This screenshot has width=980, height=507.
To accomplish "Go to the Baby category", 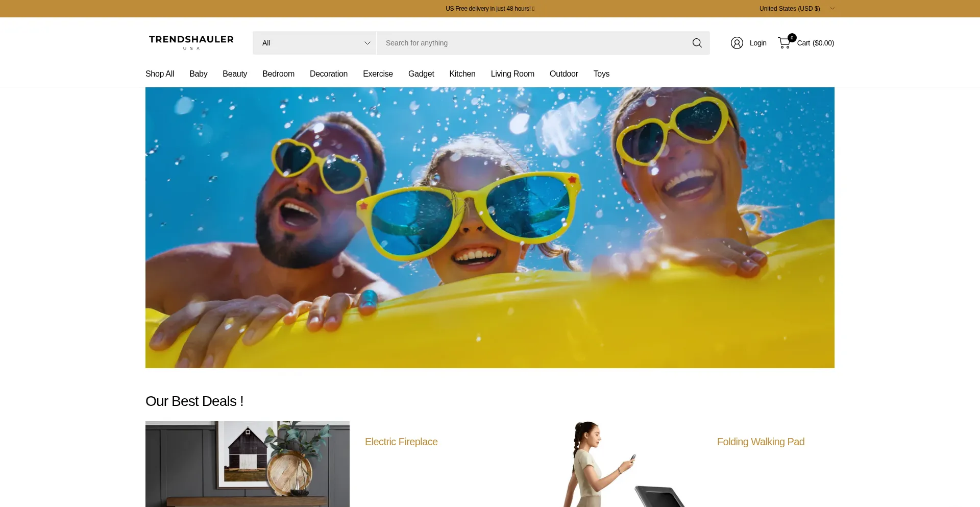I will point(198,74).
